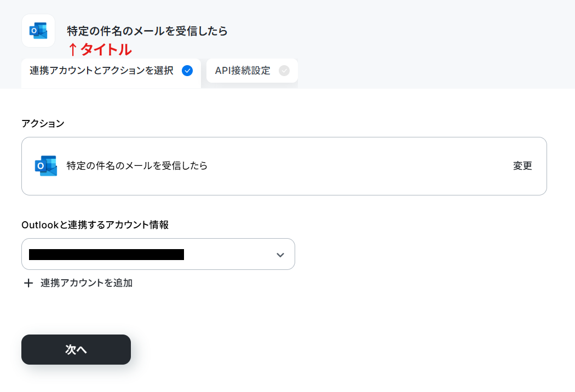Click the flow title text at the top
The height and width of the screenshot is (392, 575).
pyautogui.click(x=147, y=31)
